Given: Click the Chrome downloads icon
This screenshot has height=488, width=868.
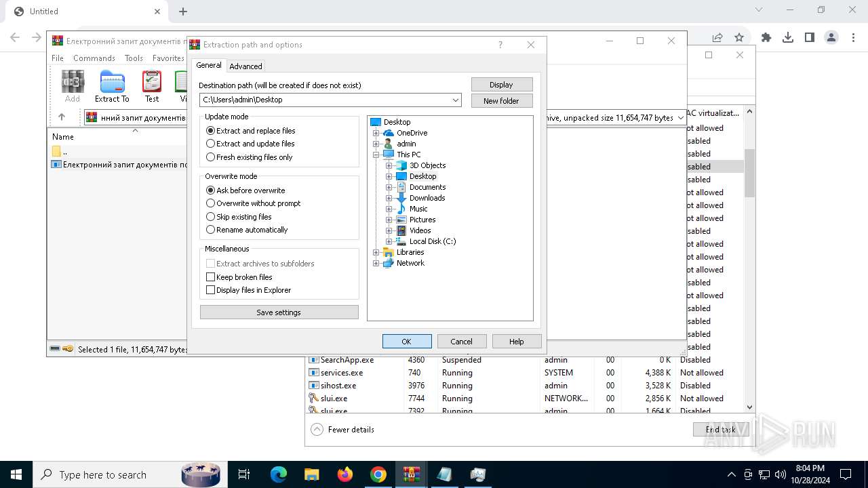Looking at the screenshot, I should pyautogui.click(x=788, y=38).
